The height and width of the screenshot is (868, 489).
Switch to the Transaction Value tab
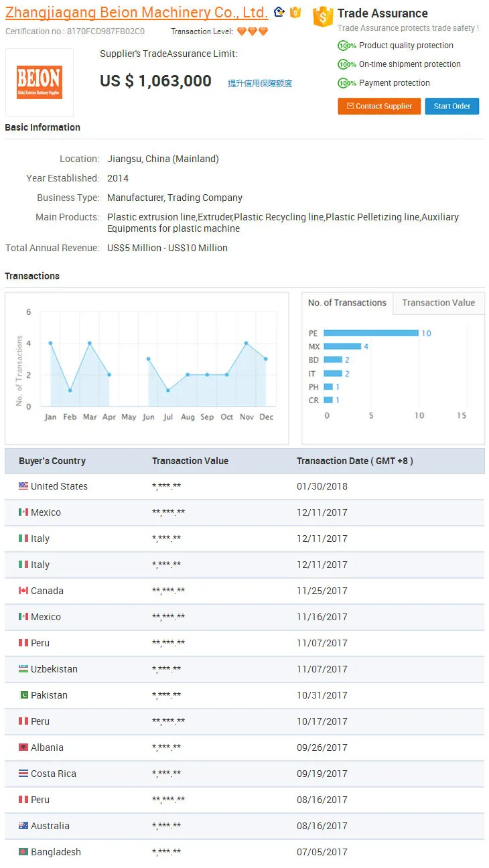coord(438,303)
